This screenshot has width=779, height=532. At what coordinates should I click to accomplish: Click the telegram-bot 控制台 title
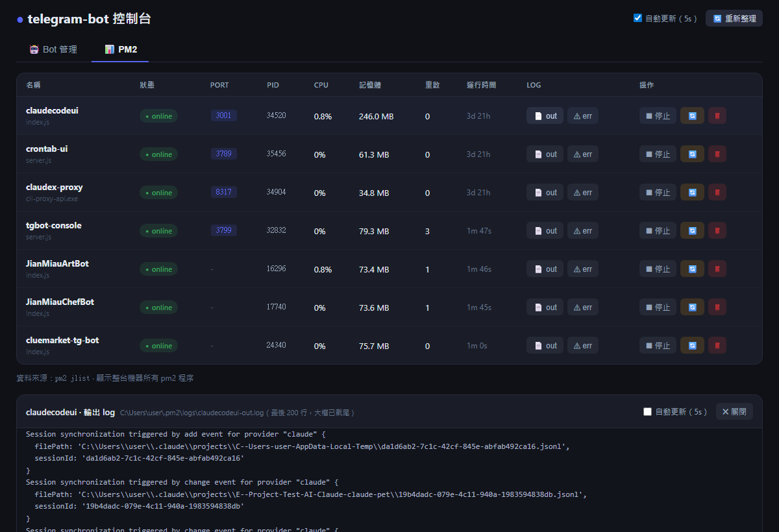(x=89, y=19)
